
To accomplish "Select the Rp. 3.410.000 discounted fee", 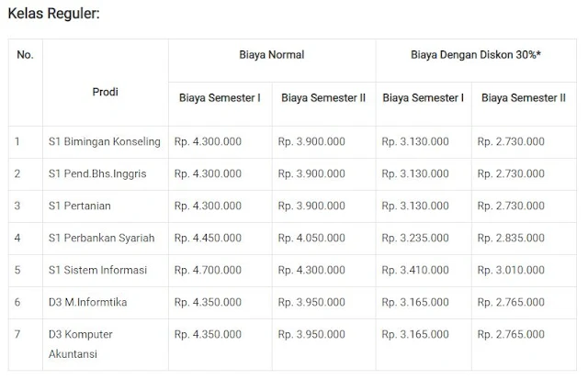I will click(415, 270).
